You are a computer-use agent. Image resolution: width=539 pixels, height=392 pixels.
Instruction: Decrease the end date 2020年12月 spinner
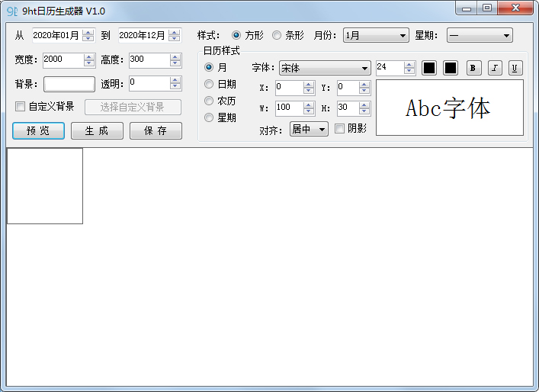click(175, 38)
